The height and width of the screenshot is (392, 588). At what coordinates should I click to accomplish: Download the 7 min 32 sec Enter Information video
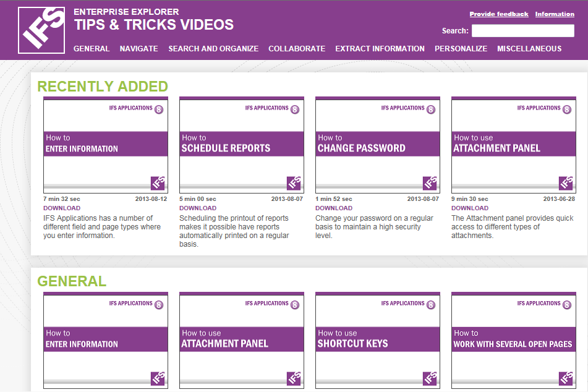[62, 208]
